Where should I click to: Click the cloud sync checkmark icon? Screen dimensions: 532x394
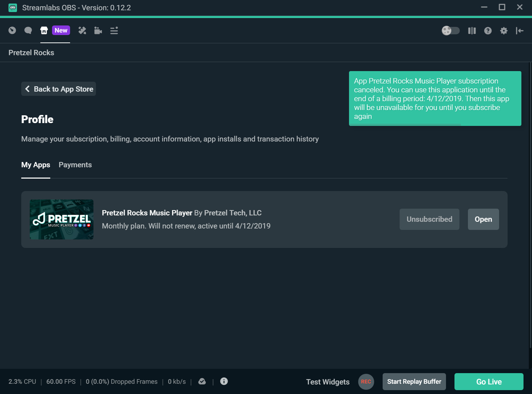point(202,381)
